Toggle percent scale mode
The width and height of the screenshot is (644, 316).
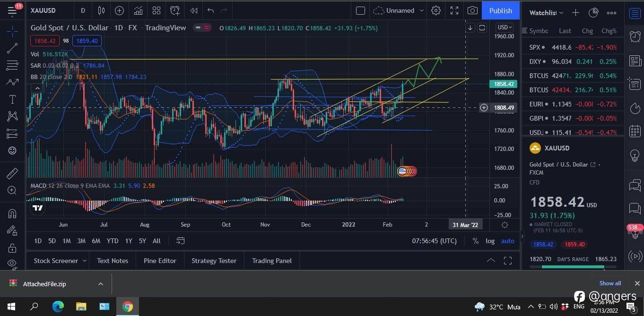(475, 241)
